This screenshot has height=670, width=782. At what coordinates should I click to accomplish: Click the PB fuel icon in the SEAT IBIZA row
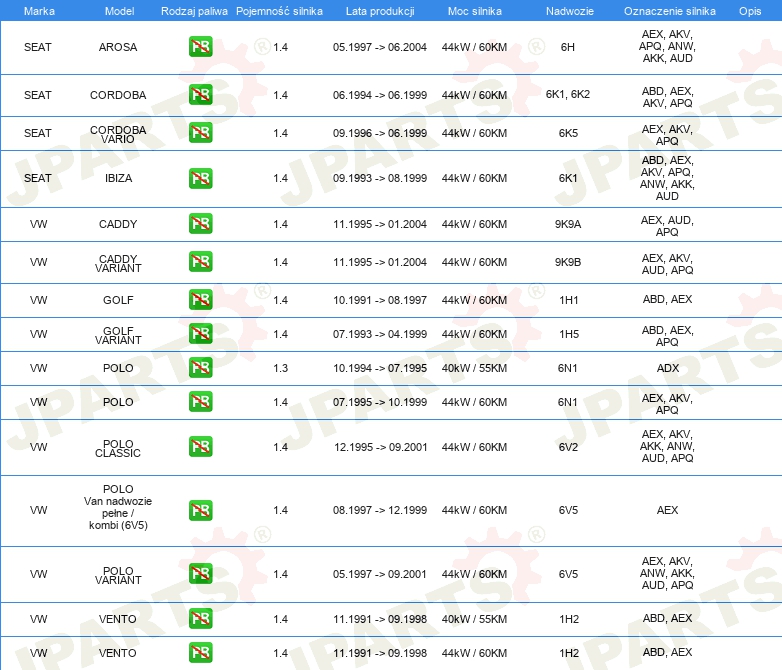(200, 179)
